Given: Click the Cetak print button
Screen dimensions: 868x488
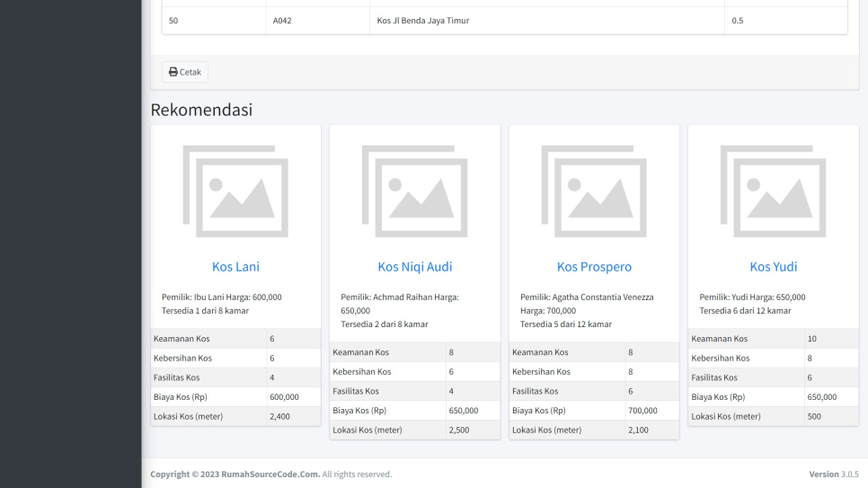Looking at the screenshot, I should (185, 72).
